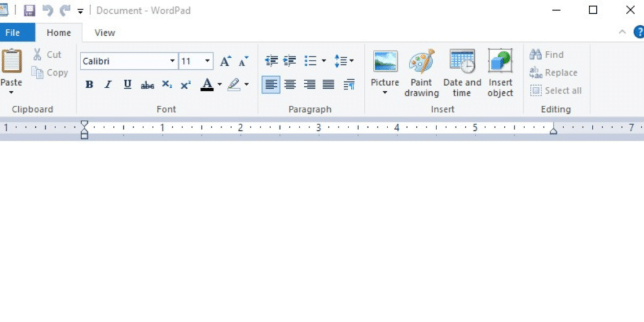
Task: Toggle Italic formatting
Action: pyautogui.click(x=108, y=85)
